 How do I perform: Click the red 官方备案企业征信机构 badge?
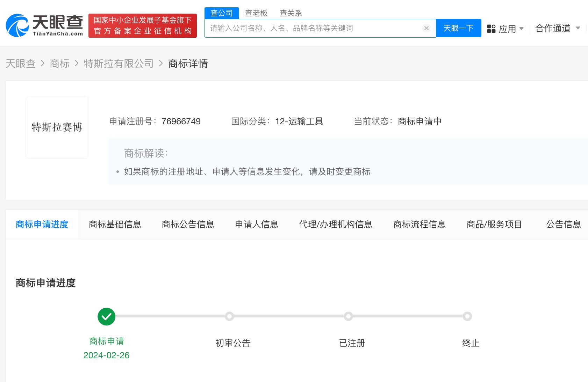click(143, 25)
